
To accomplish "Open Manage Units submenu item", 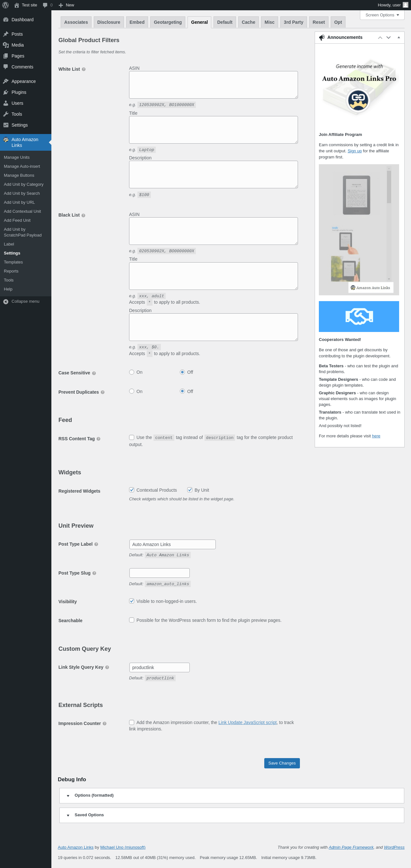I will pos(17,157).
